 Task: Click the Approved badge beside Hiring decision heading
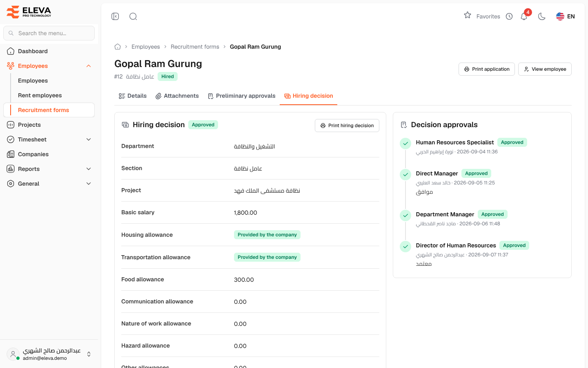click(x=203, y=125)
